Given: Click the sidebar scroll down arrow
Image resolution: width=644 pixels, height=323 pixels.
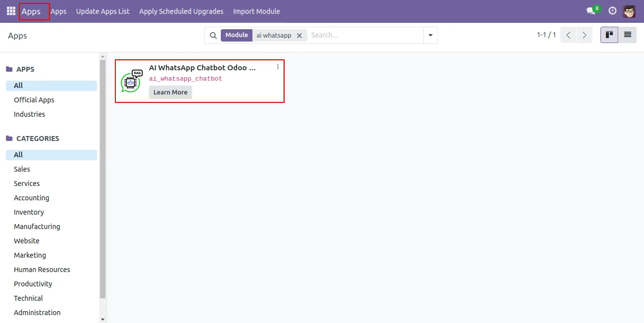Looking at the screenshot, I should (103, 320).
